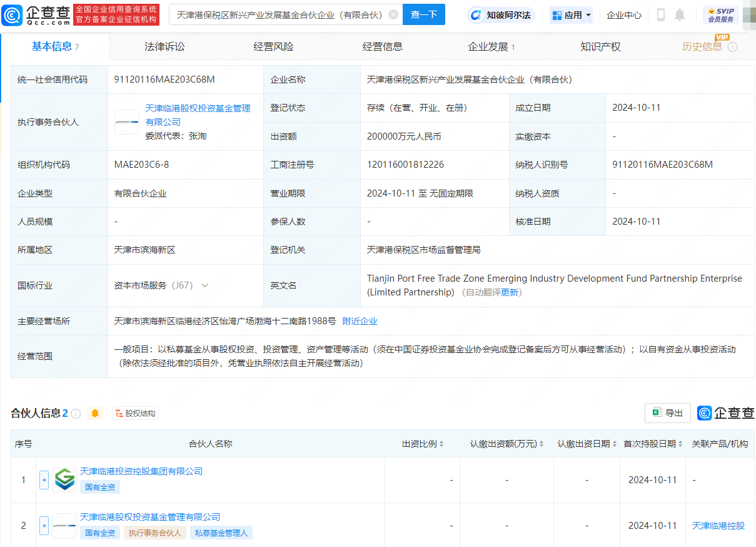Click the 天津市滨海新区 region value
Screen dimensions: 756x547
point(144,250)
